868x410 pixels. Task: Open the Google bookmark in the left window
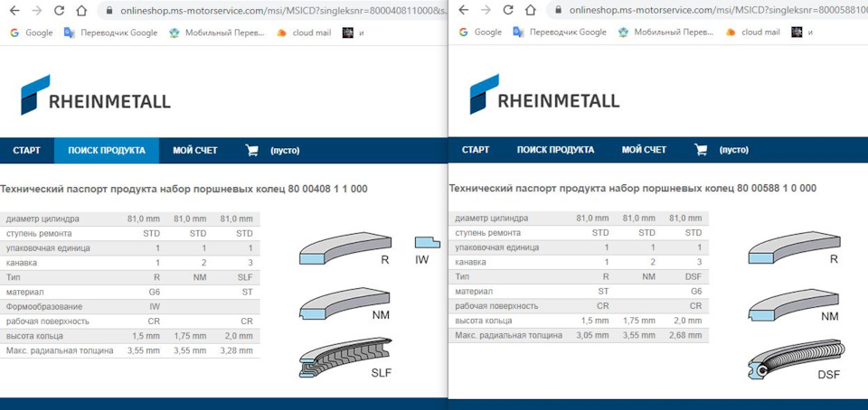tap(32, 33)
